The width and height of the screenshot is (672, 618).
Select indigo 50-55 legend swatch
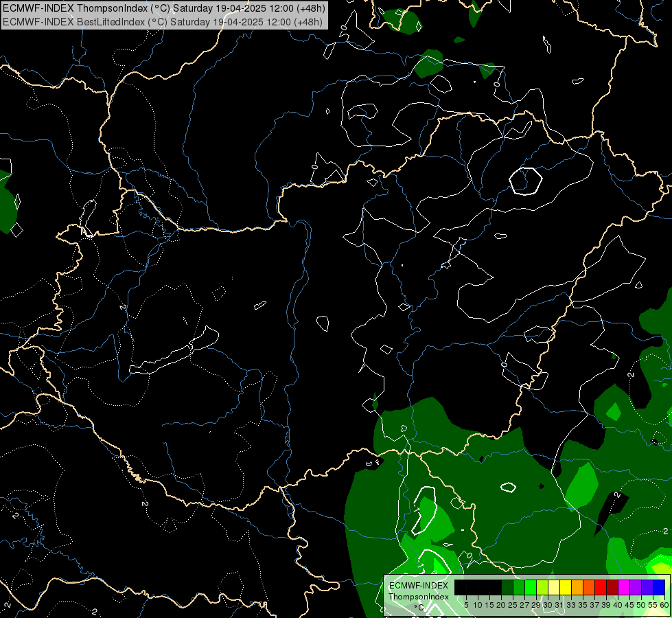(647, 587)
